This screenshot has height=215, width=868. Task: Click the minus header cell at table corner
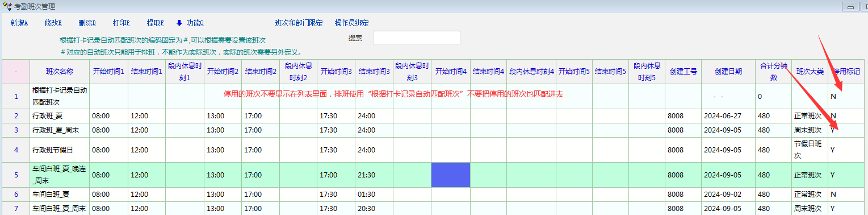pos(16,72)
